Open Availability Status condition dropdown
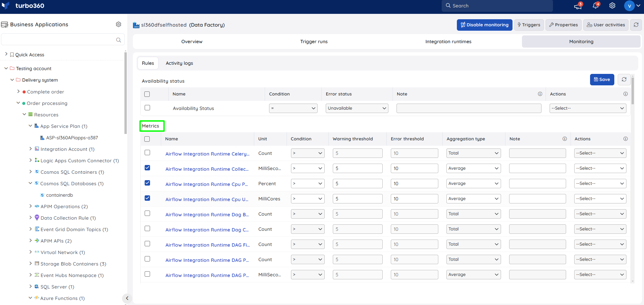This screenshot has width=644, height=305. coord(293,108)
